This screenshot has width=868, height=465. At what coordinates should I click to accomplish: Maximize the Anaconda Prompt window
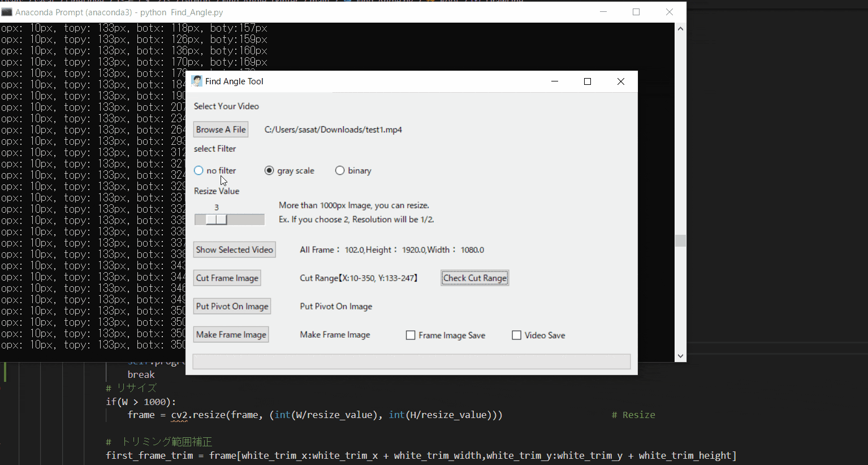point(636,12)
